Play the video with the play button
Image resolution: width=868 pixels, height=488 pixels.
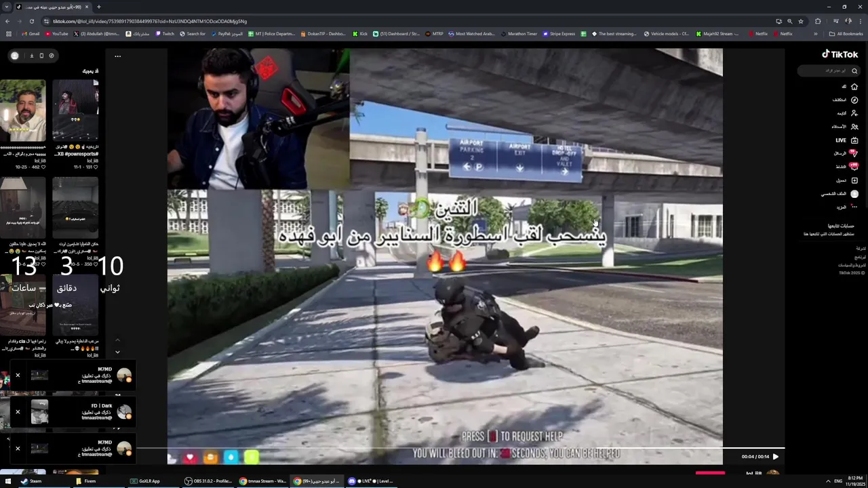coord(776,457)
